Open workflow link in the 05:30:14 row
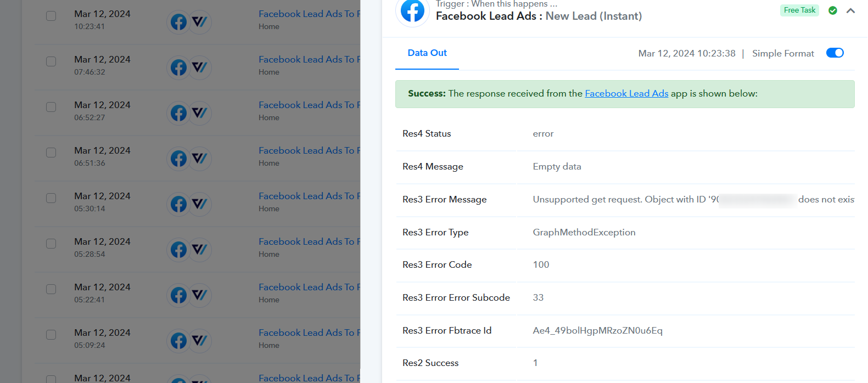Viewport: 868px width, 383px height. pyautogui.click(x=309, y=196)
